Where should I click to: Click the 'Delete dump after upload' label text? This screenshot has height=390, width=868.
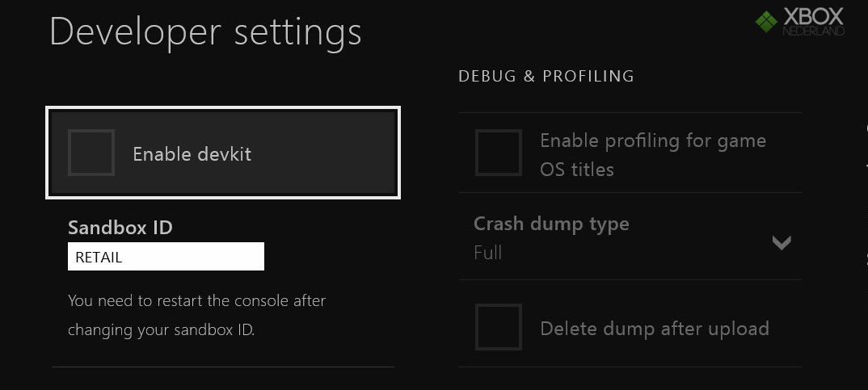655,329
